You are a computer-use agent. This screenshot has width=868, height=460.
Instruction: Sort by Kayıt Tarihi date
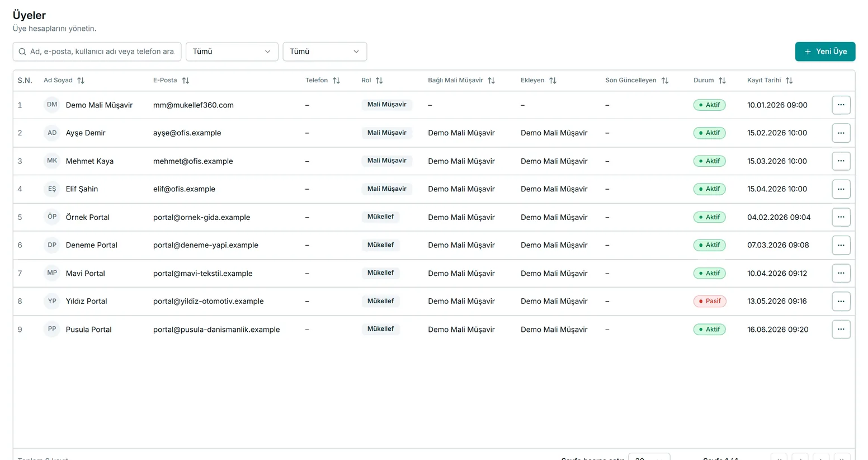click(789, 81)
